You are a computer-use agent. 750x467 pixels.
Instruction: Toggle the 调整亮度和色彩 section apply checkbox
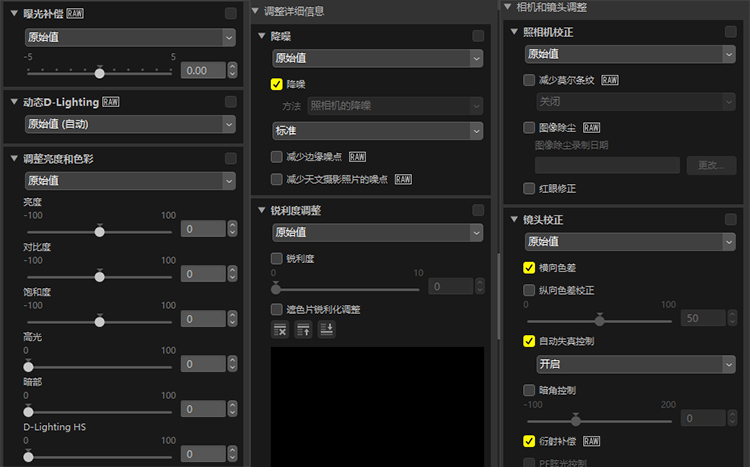231,158
